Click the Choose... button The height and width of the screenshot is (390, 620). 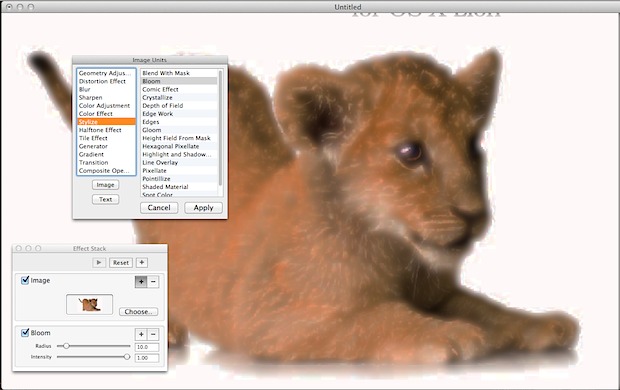coord(138,312)
